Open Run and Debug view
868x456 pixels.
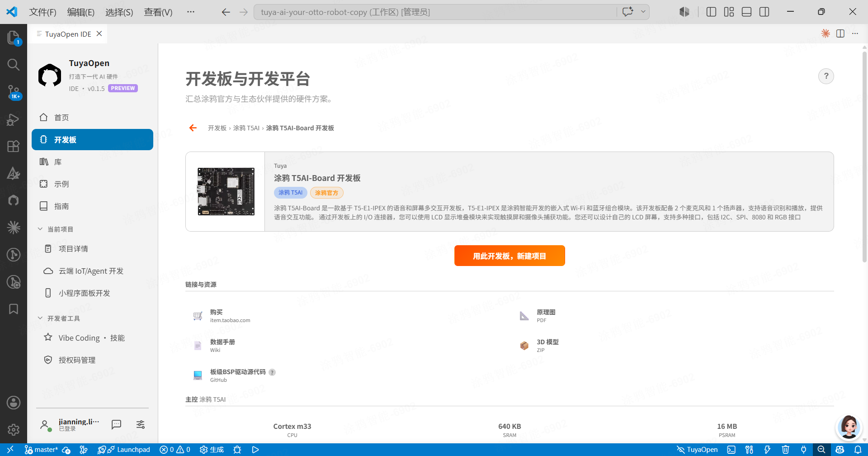14,119
